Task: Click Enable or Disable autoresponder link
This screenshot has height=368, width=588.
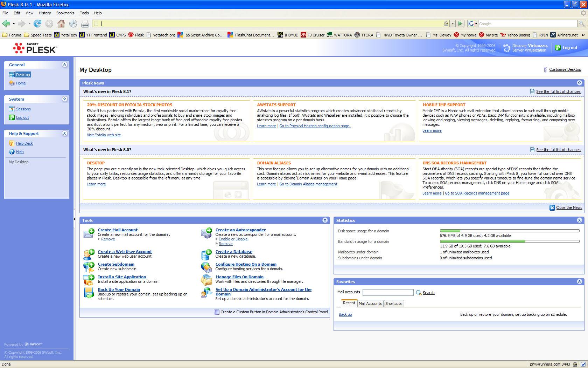Action: tap(233, 239)
